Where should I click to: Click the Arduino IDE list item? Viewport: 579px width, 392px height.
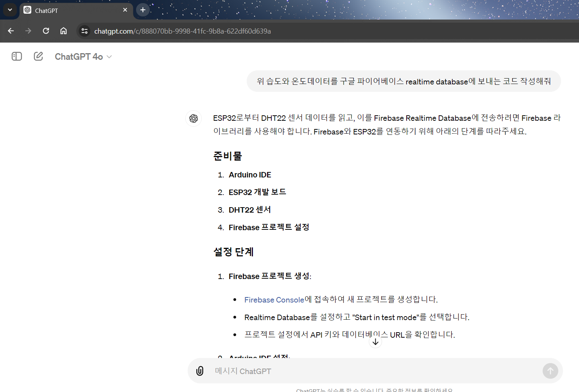click(x=250, y=175)
